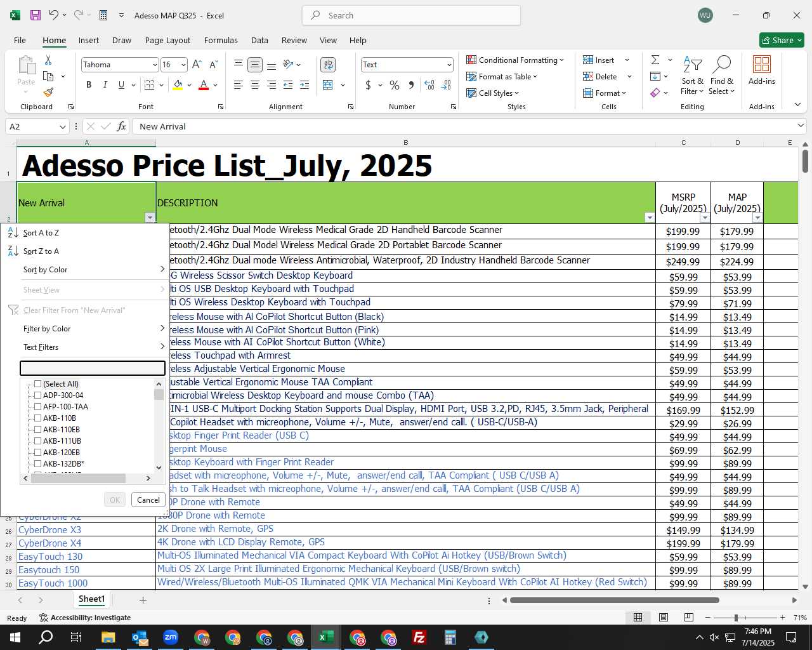Apply Percent Style format

(x=395, y=84)
